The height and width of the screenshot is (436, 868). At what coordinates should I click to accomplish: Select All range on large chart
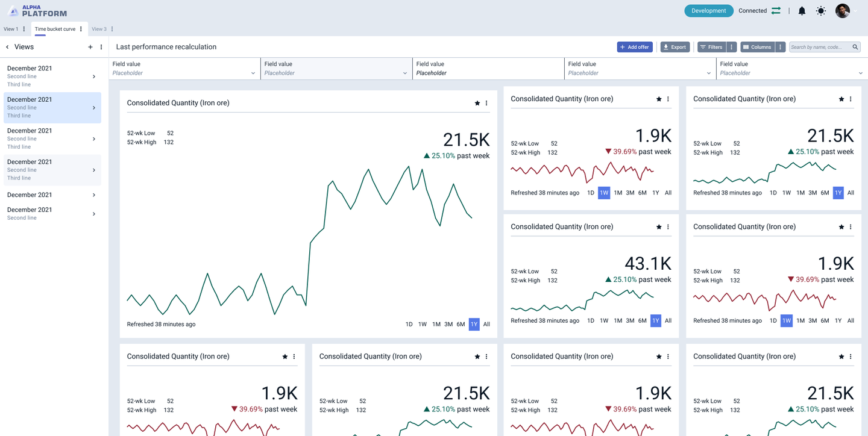coord(486,325)
